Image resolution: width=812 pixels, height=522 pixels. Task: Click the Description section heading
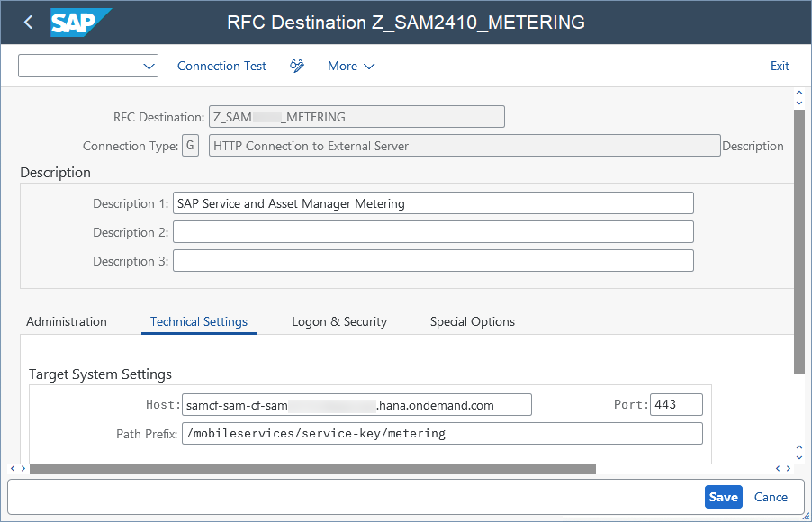tap(56, 173)
